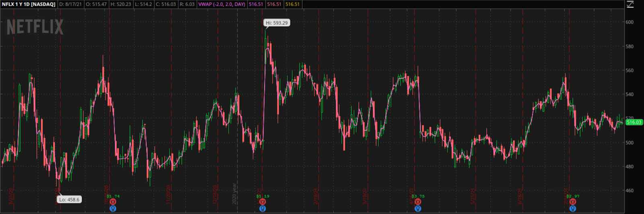Click the earnings phone icon under $3.75
The height and width of the screenshot is (214, 644).
(x=418, y=202)
